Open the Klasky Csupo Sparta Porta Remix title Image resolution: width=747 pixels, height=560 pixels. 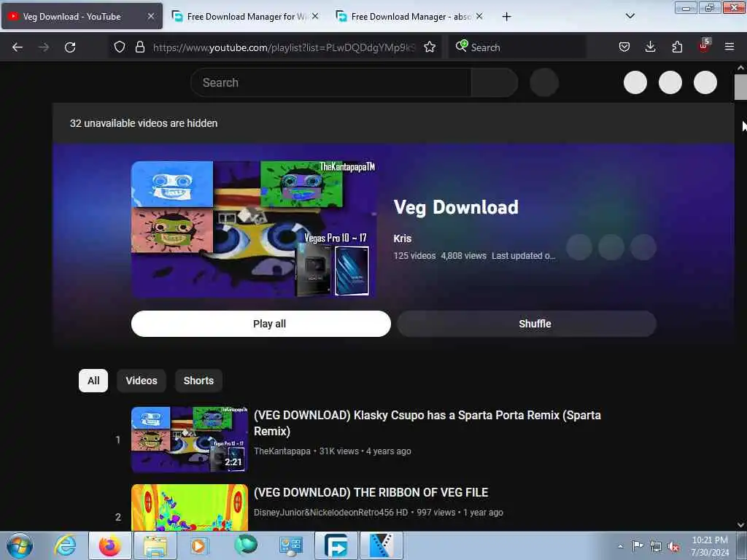click(x=427, y=423)
